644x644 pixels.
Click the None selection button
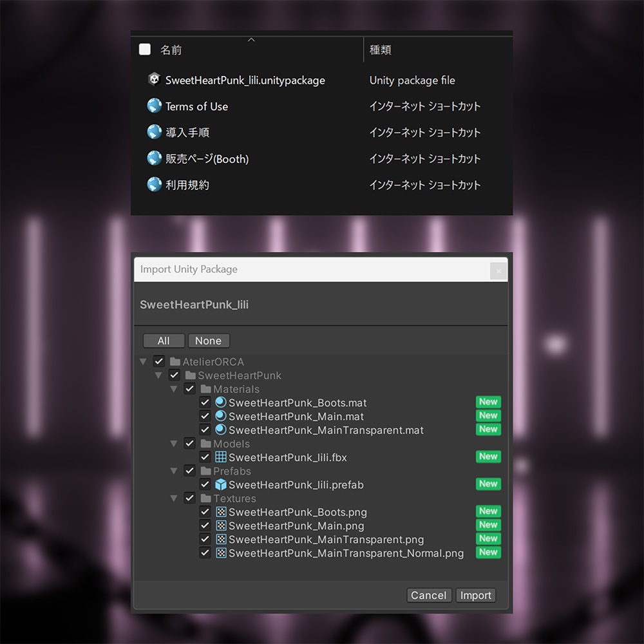click(208, 341)
